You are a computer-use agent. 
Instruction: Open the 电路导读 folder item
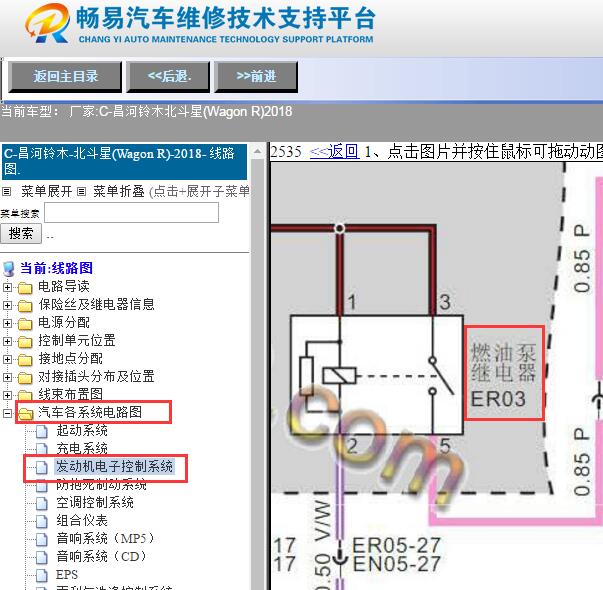tap(64, 287)
